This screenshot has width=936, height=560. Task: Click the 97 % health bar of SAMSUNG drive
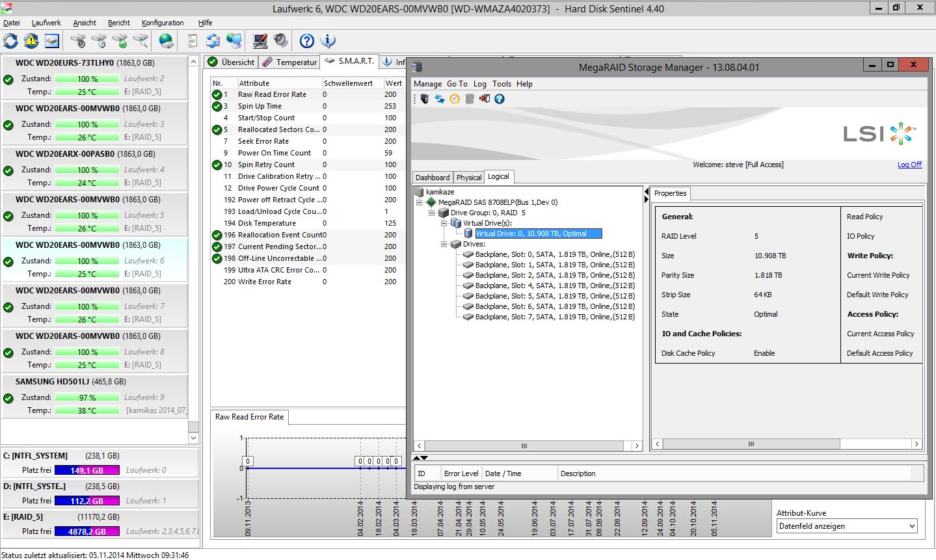[x=87, y=397]
